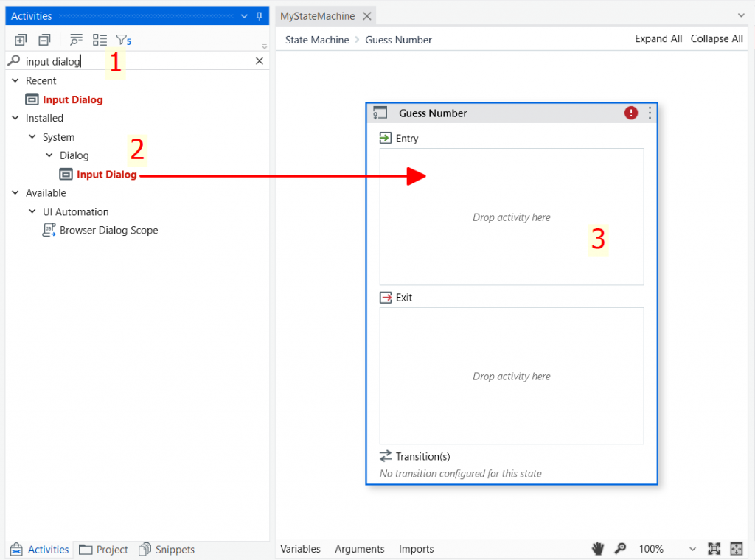The height and width of the screenshot is (560, 755).
Task: Open the designer tab list dropdown
Action: point(741,16)
